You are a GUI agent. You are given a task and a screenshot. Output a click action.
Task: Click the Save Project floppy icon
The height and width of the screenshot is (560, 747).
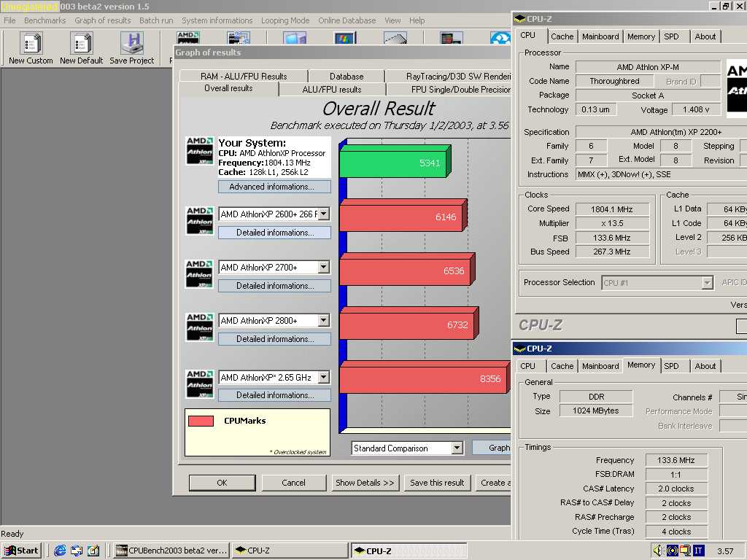[132, 43]
